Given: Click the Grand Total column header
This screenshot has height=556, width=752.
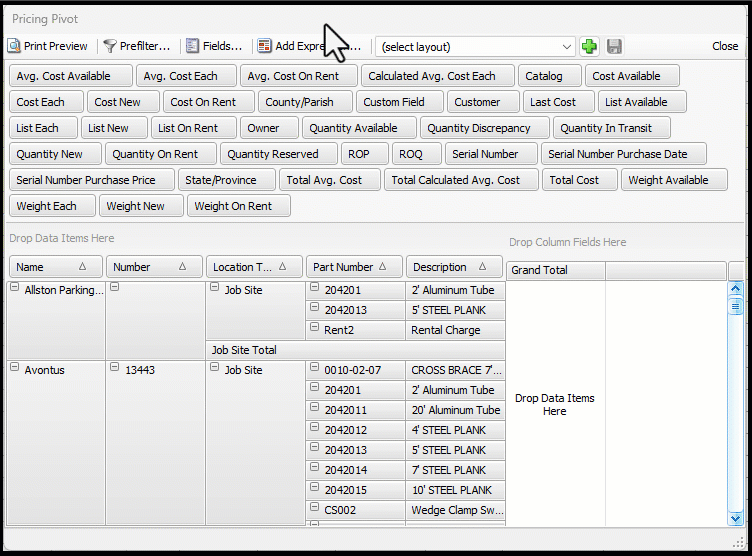Looking at the screenshot, I should (x=555, y=271).
